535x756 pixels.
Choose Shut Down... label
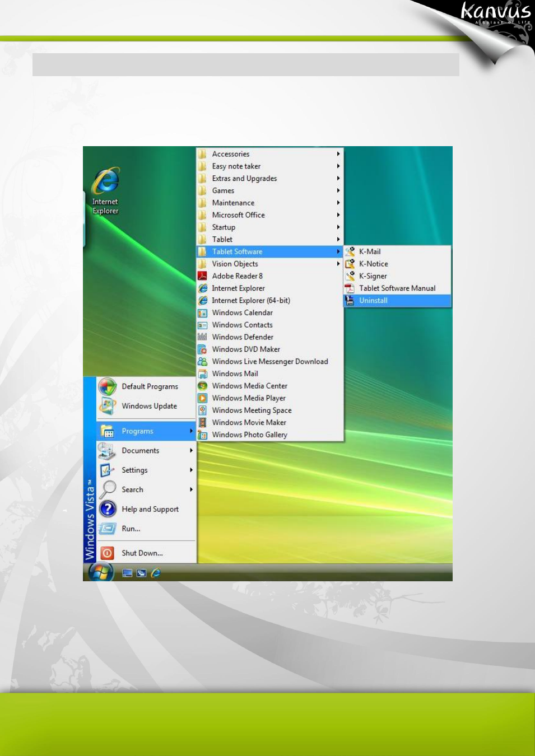[142, 553]
